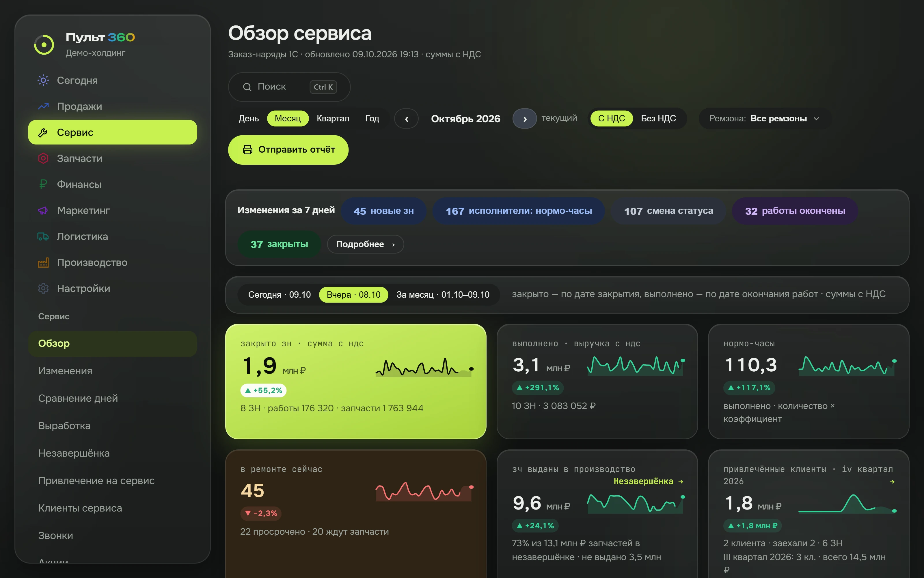Open Сегодня via its sun icon
This screenshot has height=578, width=924.
43,80
